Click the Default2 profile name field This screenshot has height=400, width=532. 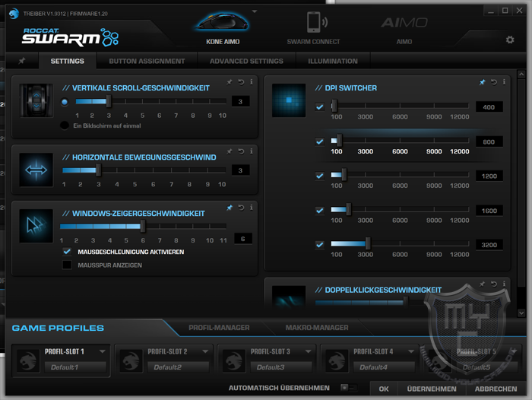[x=179, y=367]
